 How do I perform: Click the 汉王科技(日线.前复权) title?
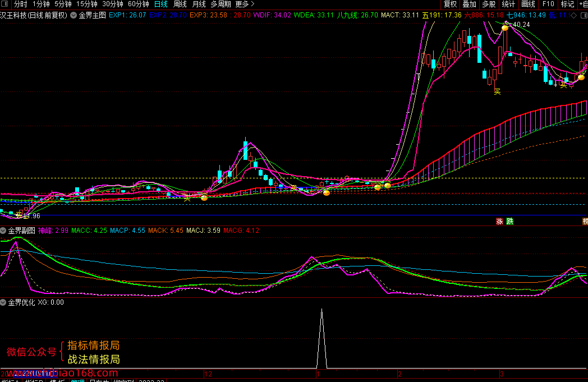click(x=34, y=15)
